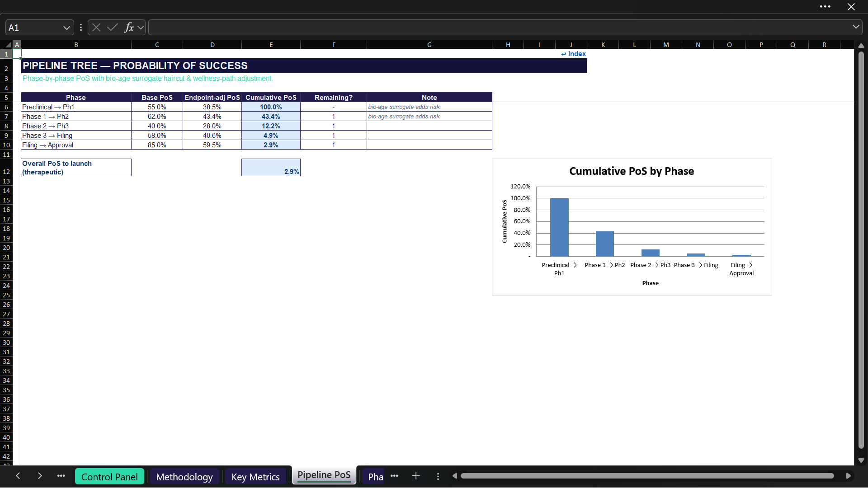Switch to the Methodology sheet tab

pos(184,477)
